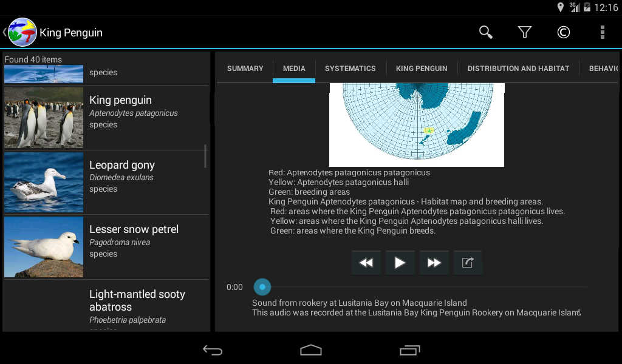Open the Leopard gony albatross photo
Screen dimensions: 622x364
[x=44, y=182]
